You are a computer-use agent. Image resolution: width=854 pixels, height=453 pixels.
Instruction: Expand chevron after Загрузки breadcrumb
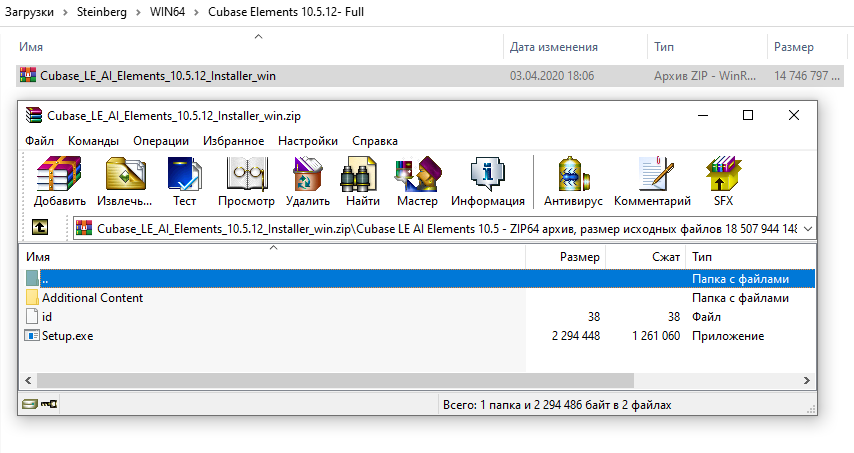tap(65, 13)
